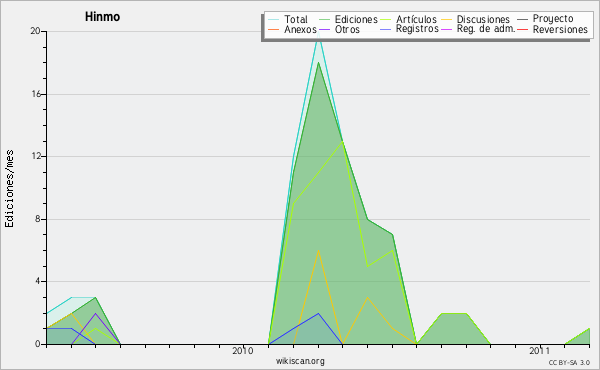This screenshot has width=600, height=370.
Task: Select the Anexos legend entry
Action: tap(300, 29)
